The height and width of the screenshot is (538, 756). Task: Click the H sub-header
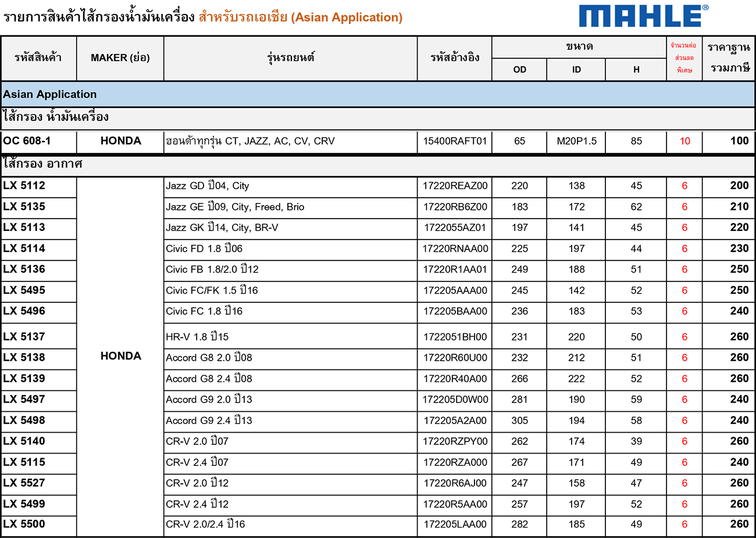pyautogui.click(x=637, y=70)
